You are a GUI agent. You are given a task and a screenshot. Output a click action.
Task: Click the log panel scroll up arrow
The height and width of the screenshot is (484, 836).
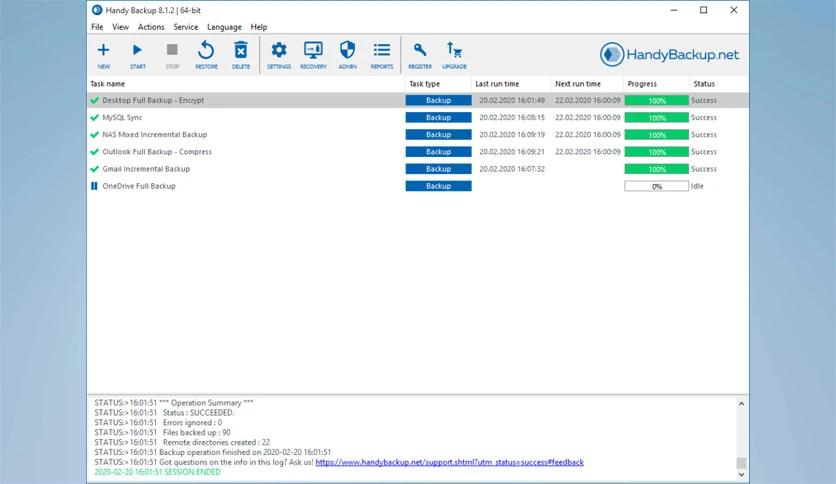pos(741,404)
